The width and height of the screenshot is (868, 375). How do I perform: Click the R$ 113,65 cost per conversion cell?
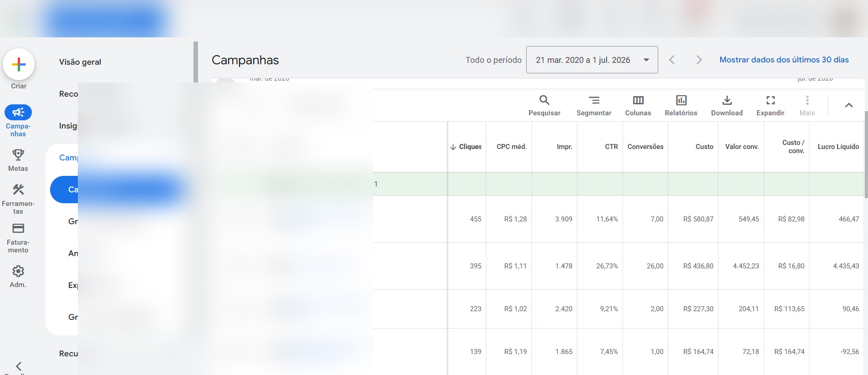[789, 309]
